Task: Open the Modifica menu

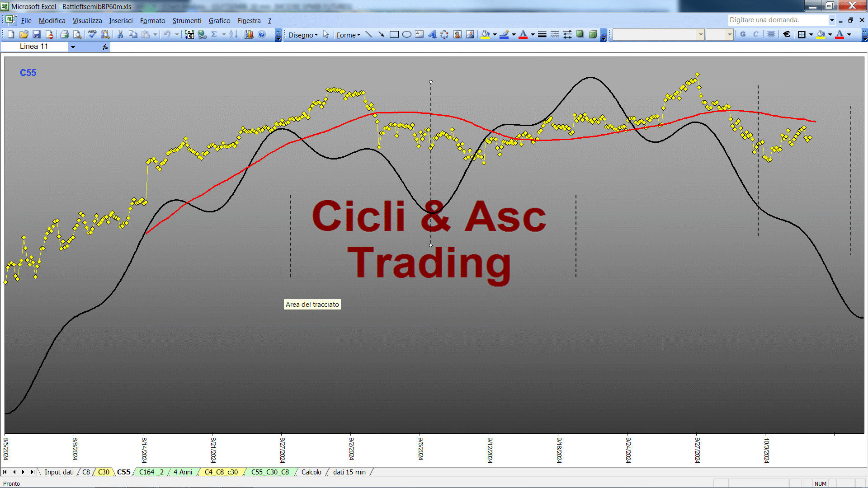Action: point(52,21)
